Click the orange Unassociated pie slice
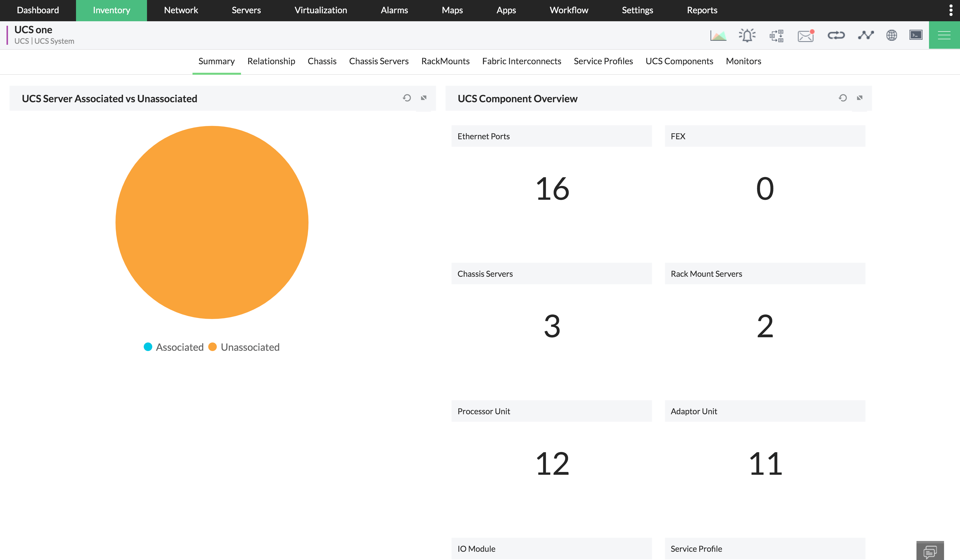The image size is (960, 560). point(212,222)
